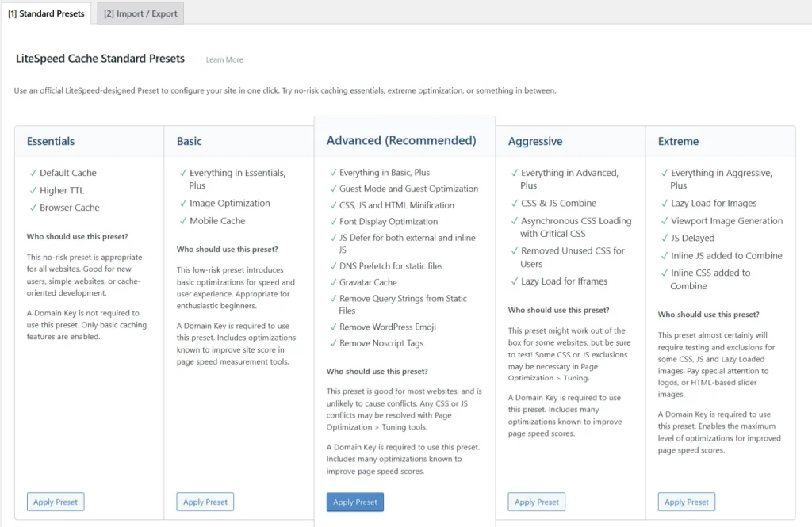Apply the Essentials preset
The height and width of the screenshot is (527, 812).
click(56, 502)
